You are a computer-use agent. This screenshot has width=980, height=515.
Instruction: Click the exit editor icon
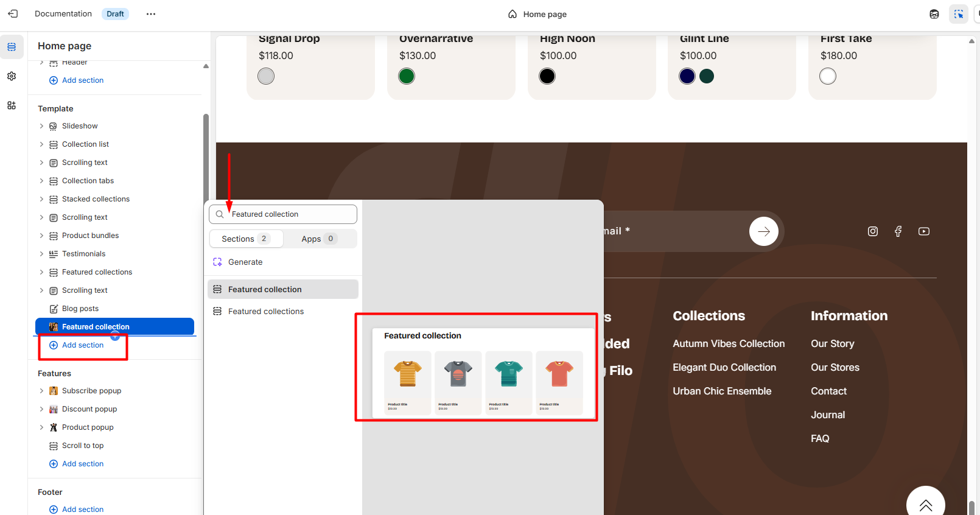[x=13, y=13]
